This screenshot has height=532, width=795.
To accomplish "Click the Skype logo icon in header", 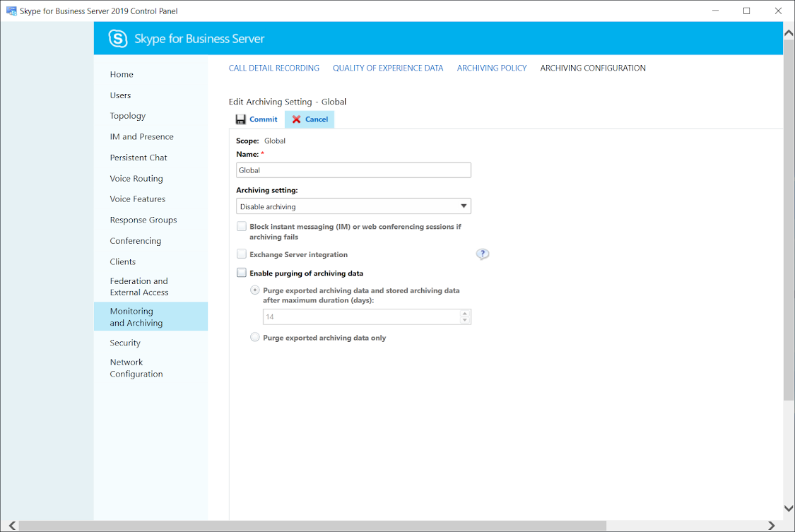I will click(x=118, y=39).
